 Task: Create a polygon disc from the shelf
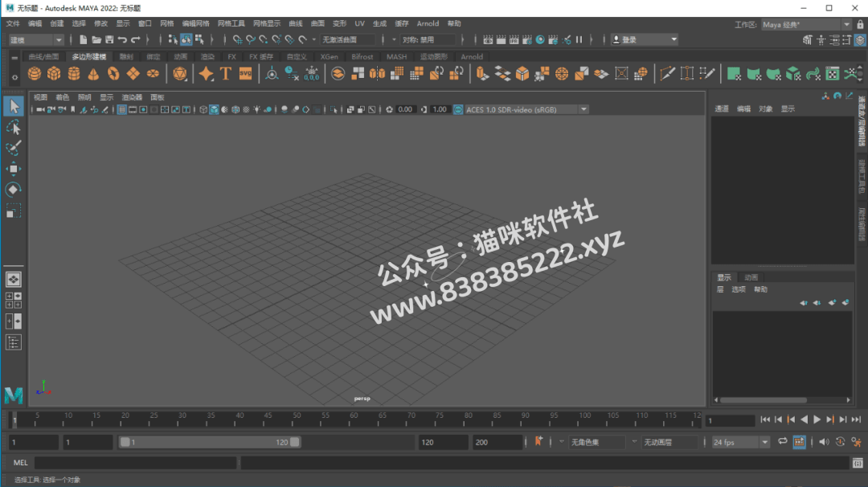(153, 74)
